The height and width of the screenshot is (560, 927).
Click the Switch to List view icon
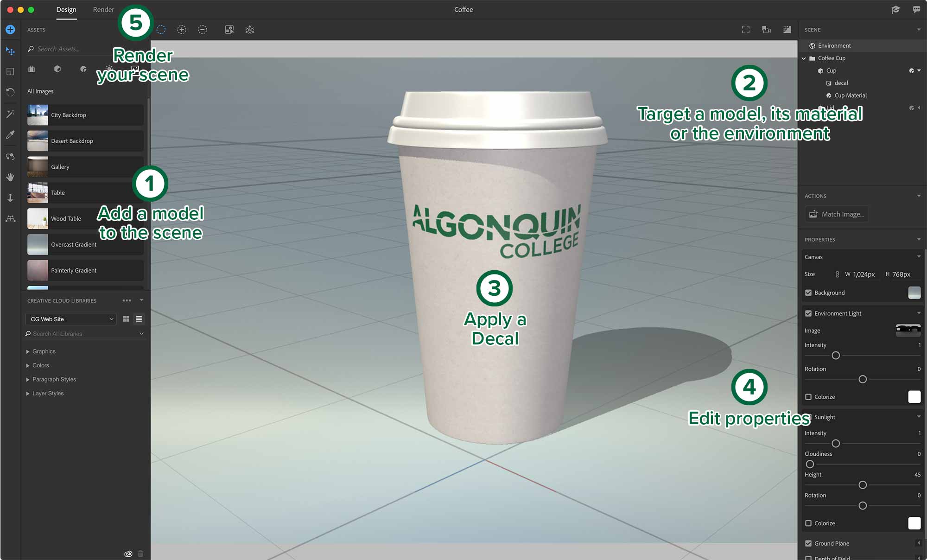pyautogui.click(x=139, y=319)
